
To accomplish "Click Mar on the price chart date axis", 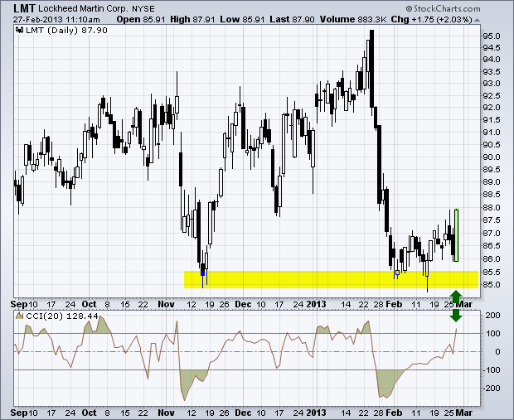I will 464,304.
